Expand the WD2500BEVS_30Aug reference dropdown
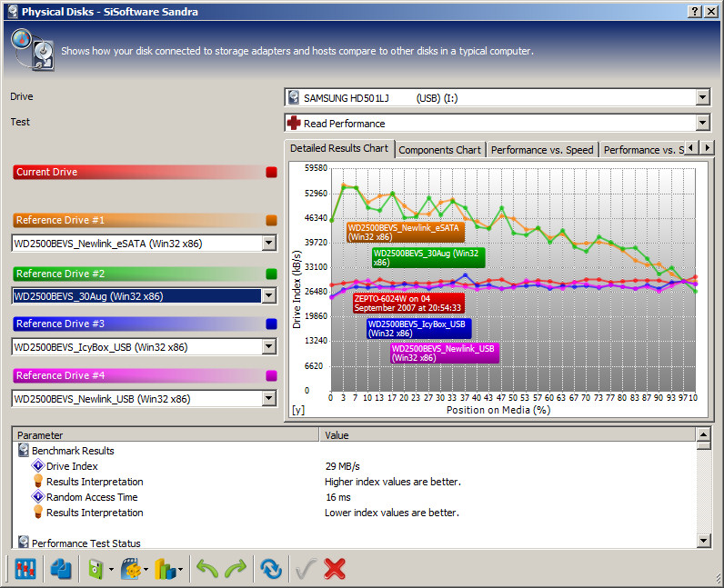Image resolution: width=724 pixels, height=588 pixels. (268, 296)
